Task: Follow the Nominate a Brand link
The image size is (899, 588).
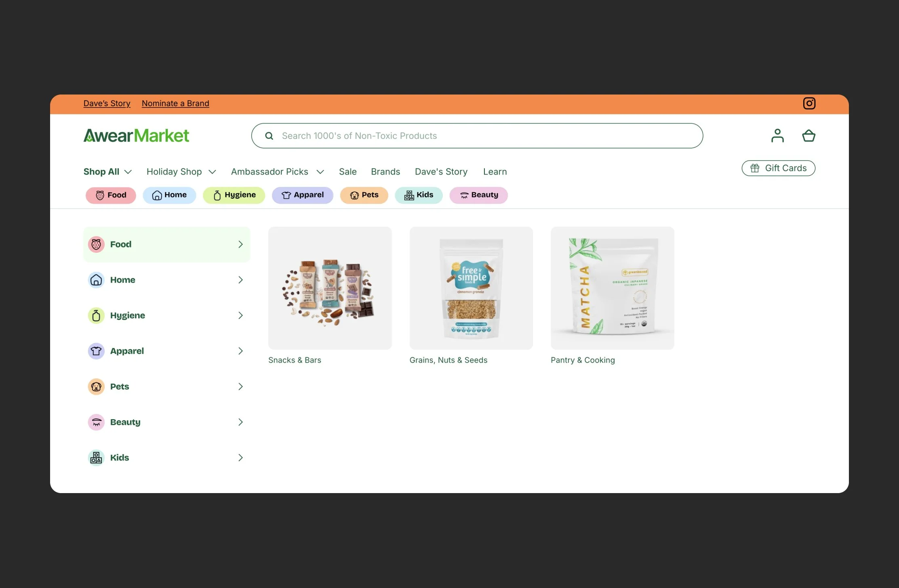Action: (x=175, y=103)
